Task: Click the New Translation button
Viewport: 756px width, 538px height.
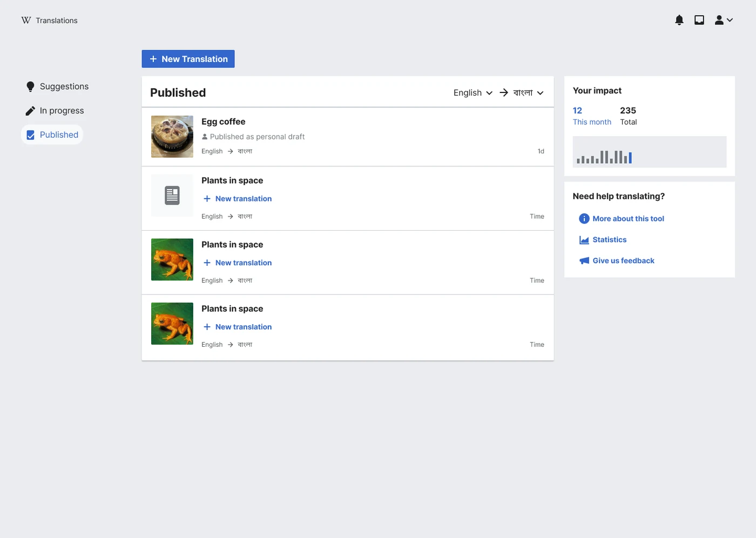Action: tap(188, 59)
